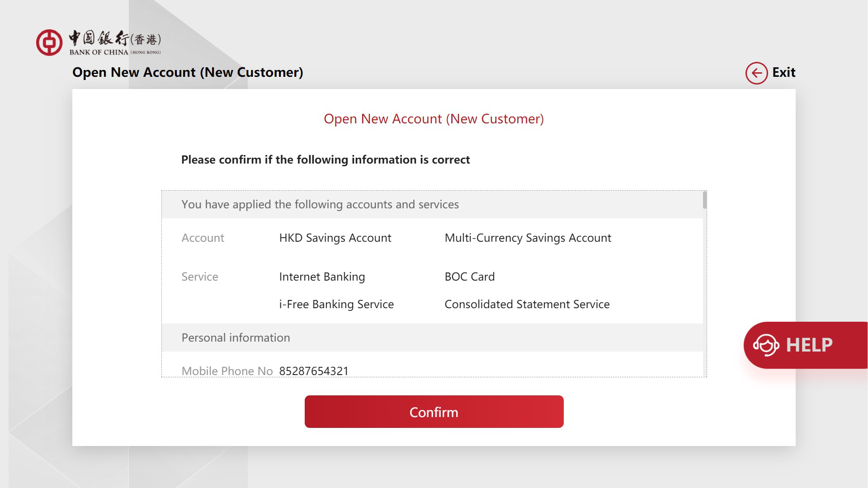This screenshot has width=868, height=488.
Task: Click the i-Free Banking Service entry
Action: [x=336, y=305]
